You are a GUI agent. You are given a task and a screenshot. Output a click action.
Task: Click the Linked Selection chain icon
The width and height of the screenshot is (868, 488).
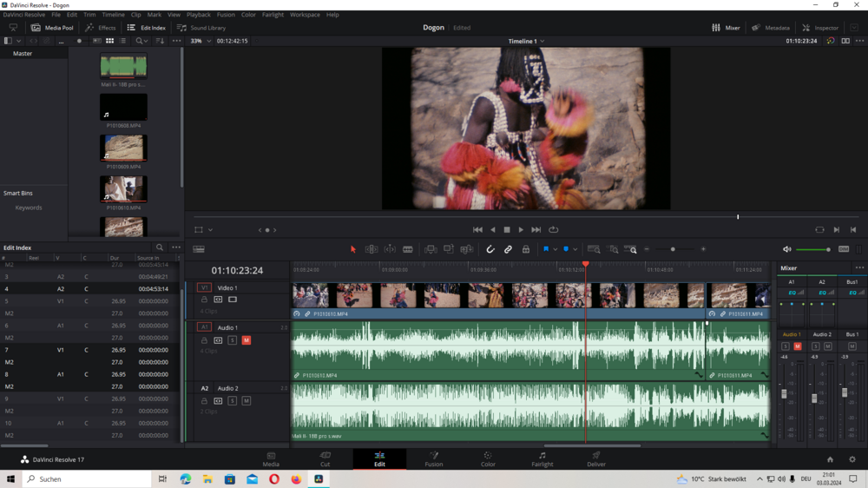pos(508,249)
